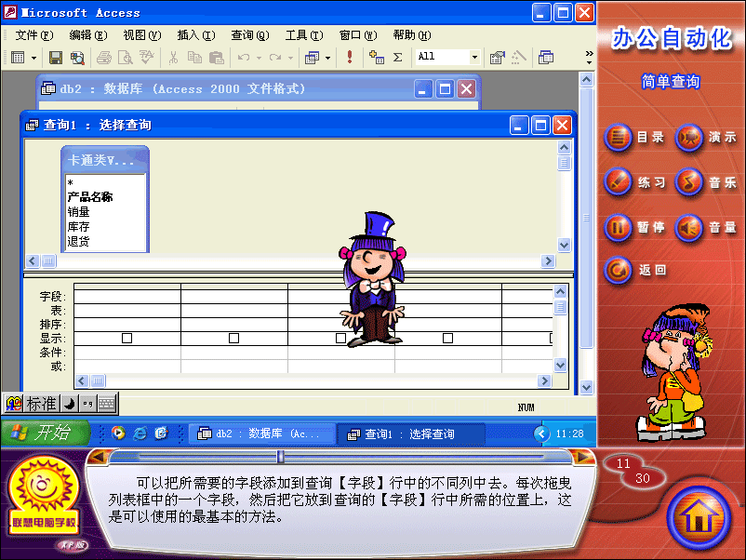
Task: Click the Save toolbar icon
Action: (x=55, y=58)
